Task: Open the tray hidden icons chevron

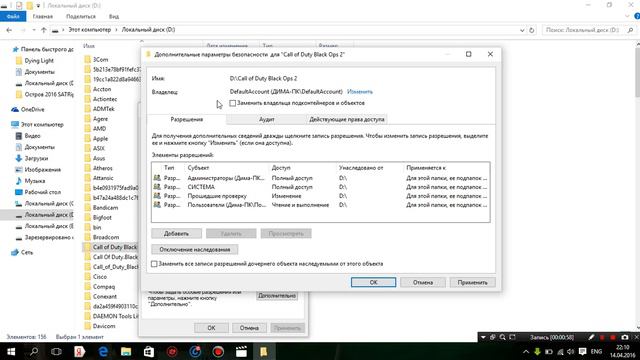Action: (x=526, y=351)
